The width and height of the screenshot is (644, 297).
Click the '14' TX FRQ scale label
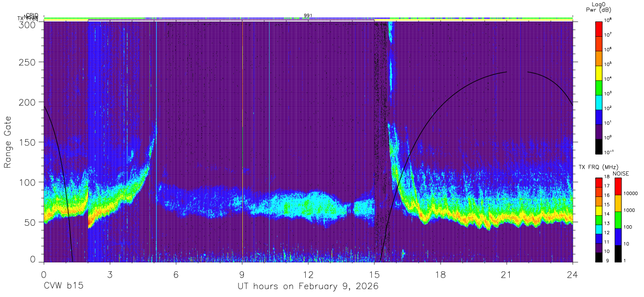pyautogui.click(x=606, y=214)
